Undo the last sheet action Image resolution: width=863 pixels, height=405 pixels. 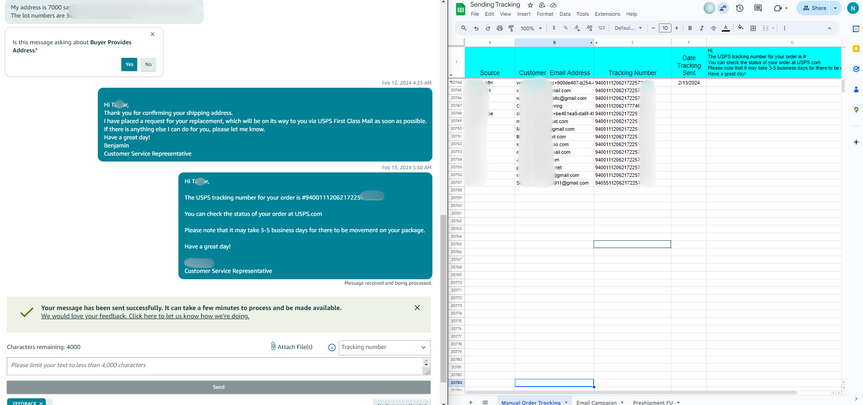476,28
